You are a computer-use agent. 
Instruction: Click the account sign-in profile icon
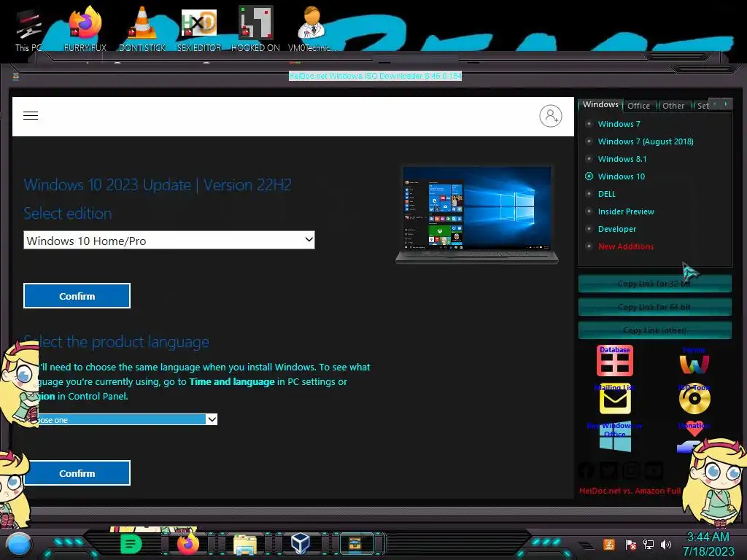coord(550,116)
